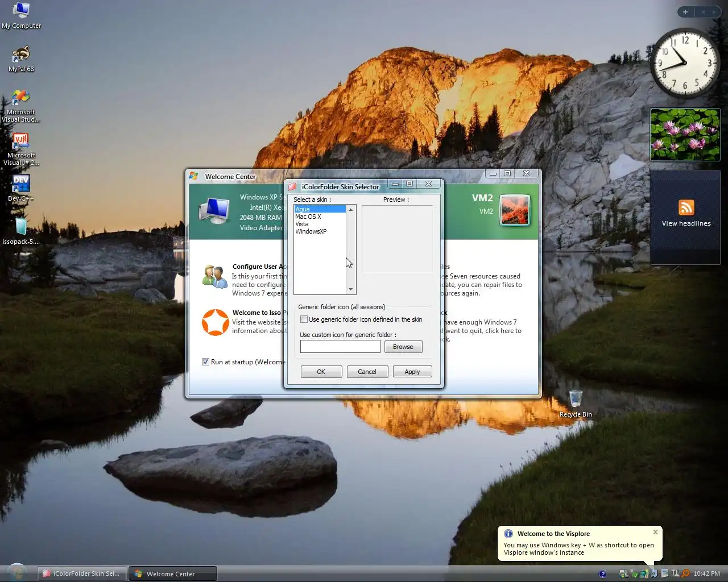Maximize the iColorFolder Skin Selector window
The width and height of the screenshot is (728, 582).
[409, 184]
